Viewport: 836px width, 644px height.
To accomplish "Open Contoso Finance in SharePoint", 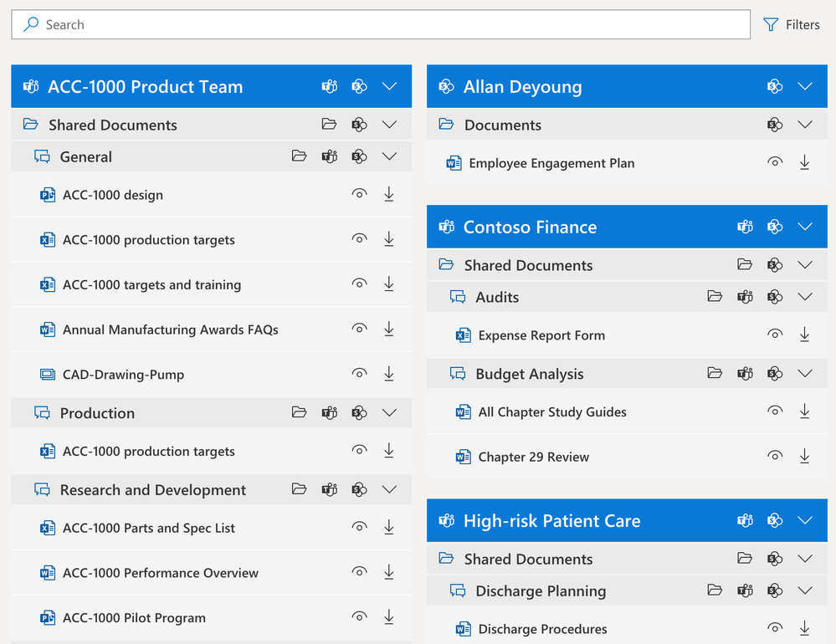I will pyautogui.click(x=775, y=227).
